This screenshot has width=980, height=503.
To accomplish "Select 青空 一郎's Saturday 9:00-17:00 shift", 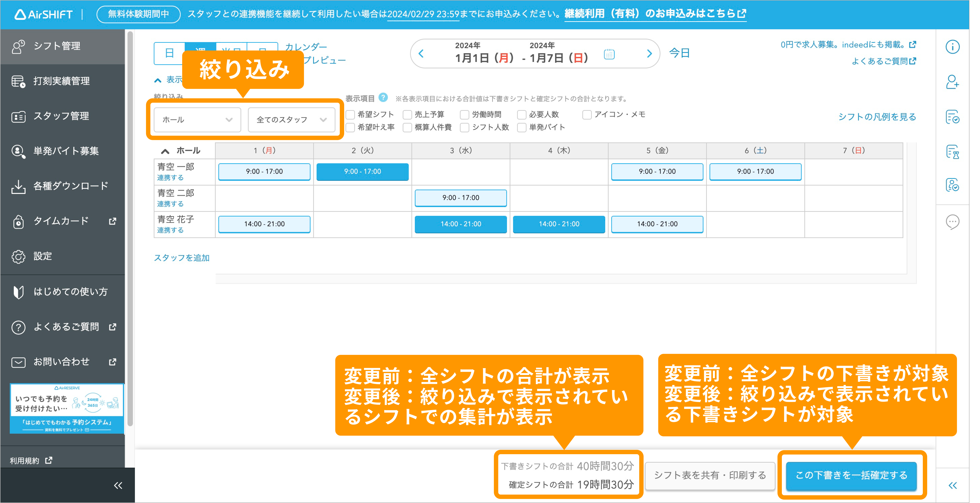I will 756,172.
